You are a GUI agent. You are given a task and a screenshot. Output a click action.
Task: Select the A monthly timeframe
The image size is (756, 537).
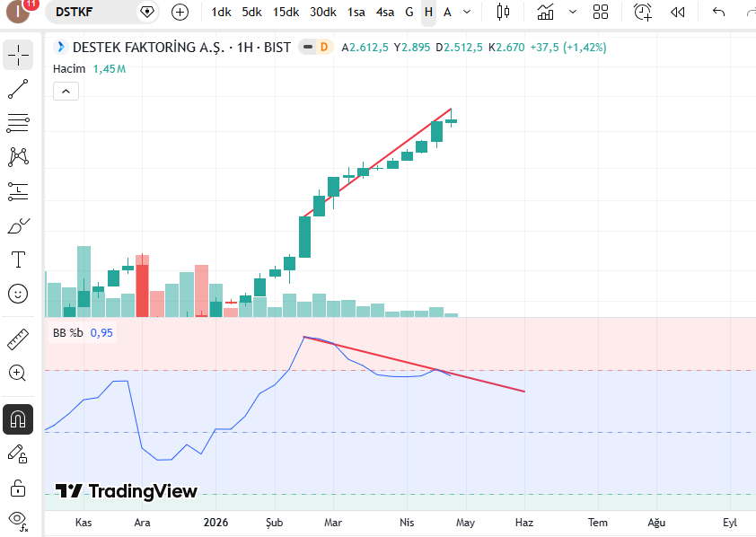pos(447,12)
